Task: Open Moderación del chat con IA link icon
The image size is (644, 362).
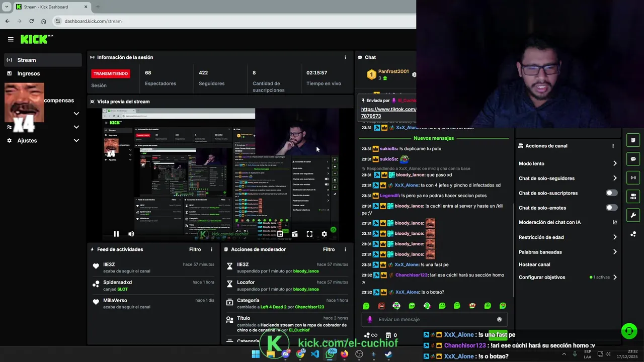Action: pyautogui.click(x=615, y=222)
